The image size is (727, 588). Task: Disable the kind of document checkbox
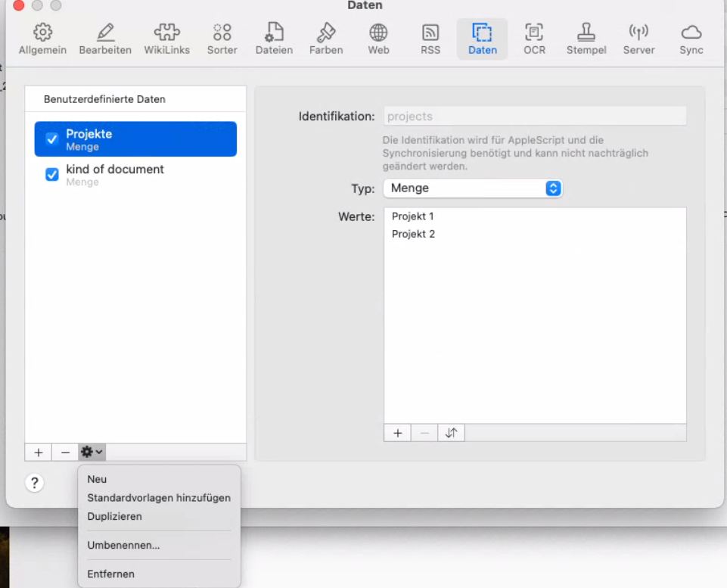tap(52, 175)
